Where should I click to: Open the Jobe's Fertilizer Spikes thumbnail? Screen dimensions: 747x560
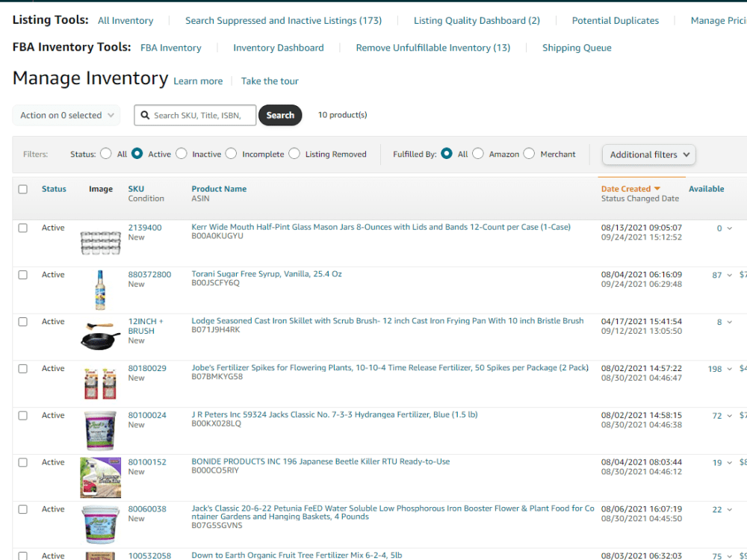point(101,383)
